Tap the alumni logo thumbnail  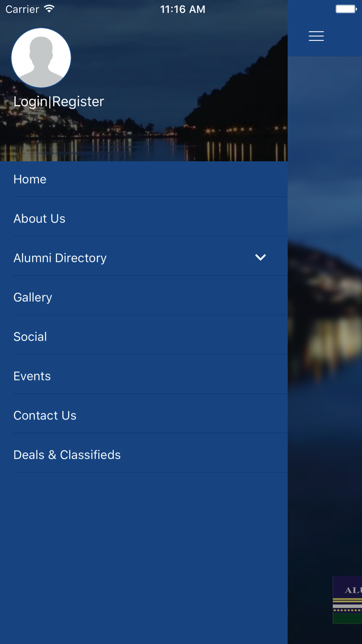pyautogui.click(x=348, y=599)
